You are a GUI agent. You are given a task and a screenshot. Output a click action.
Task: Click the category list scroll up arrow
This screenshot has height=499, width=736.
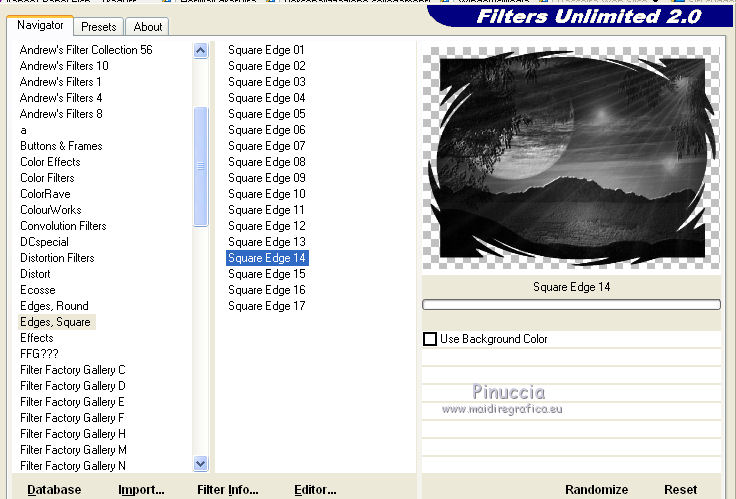tap(200, 50)
